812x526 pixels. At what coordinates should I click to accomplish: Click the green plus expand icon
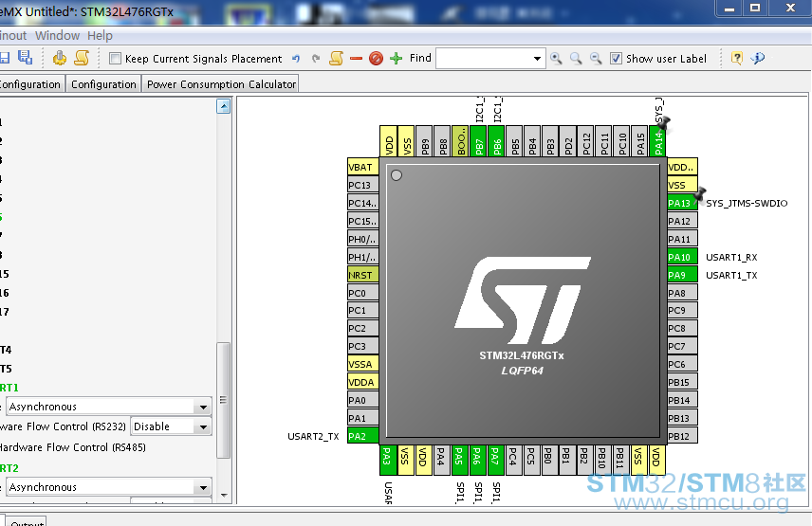point(397,59)
